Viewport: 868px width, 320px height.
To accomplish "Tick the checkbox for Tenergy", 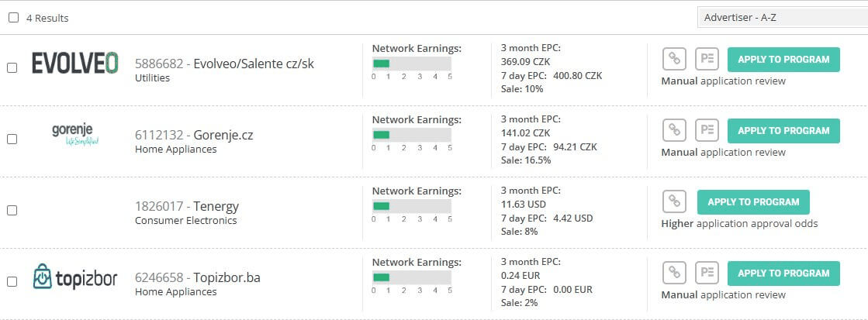I will click(12, 211).
